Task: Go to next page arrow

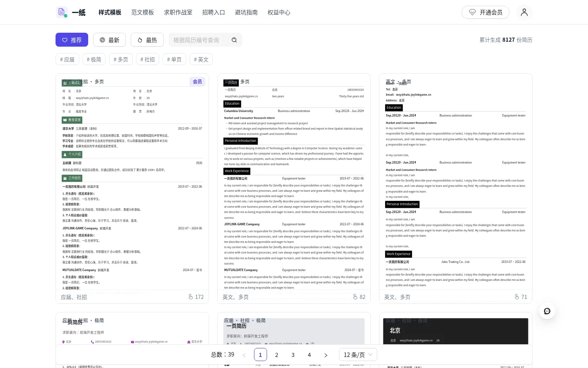Action: [326, 355]
